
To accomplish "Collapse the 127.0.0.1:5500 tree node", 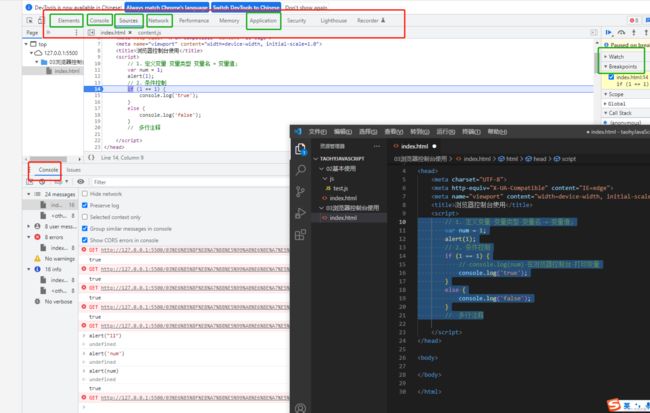I will point(32,53).
